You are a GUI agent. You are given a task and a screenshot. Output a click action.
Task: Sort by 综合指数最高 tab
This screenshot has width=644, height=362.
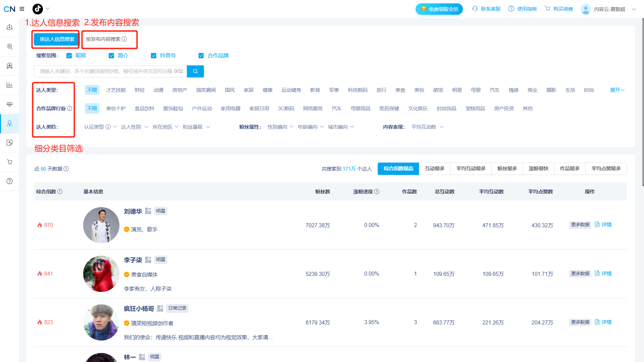[398, 169]
